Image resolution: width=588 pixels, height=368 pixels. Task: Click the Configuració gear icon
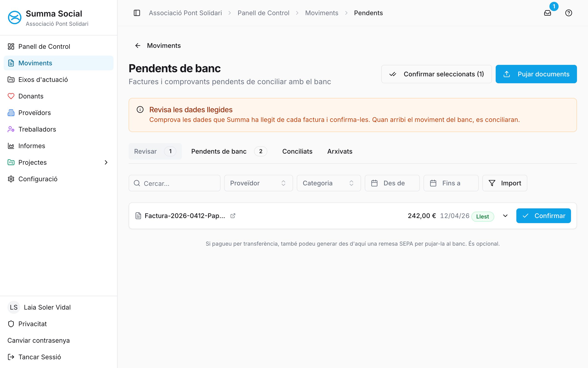(x=11, y=179)
